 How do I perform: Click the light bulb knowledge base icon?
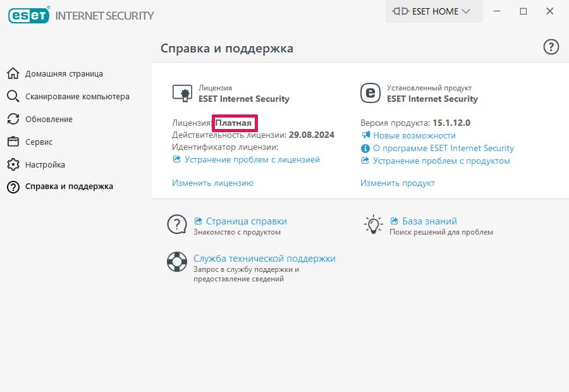pos(373,224)
